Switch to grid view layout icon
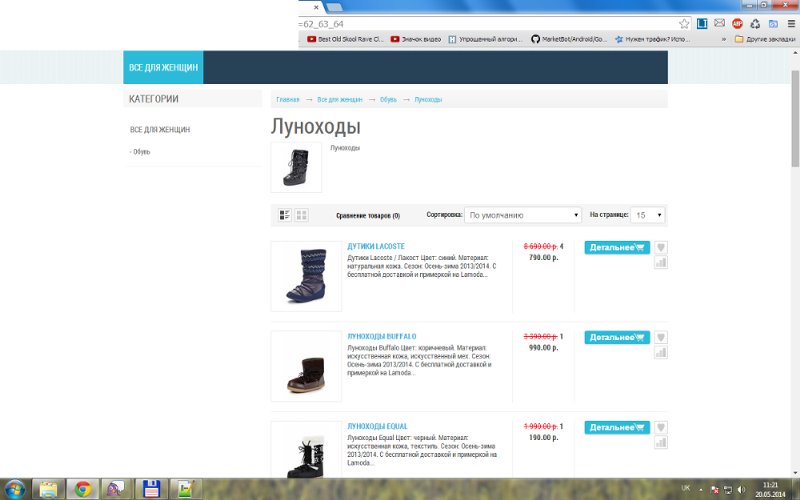 click(302, 215)
